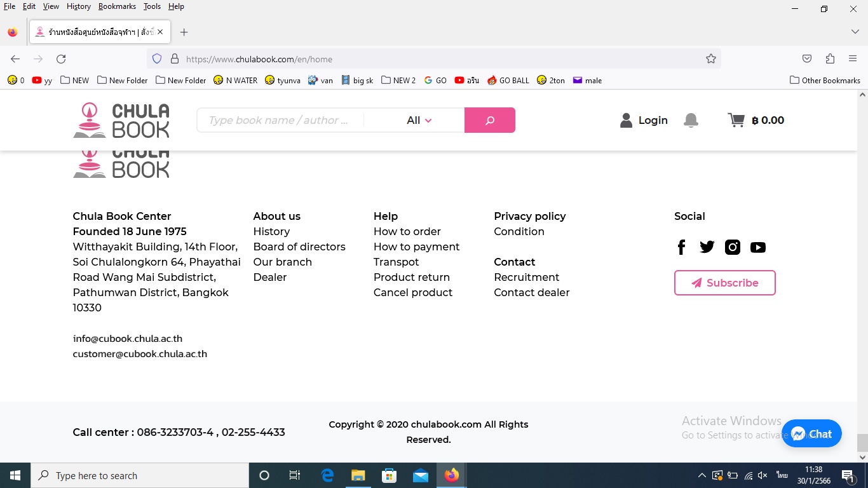The width and height of the screenshot is (868, 488).
Task: Open the Transpot help link
Action: pyautogui.click(x=397, y=262)
